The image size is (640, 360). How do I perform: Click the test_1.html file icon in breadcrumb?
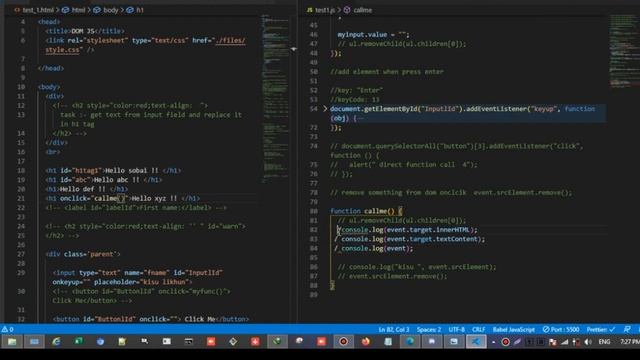[17, 10]
